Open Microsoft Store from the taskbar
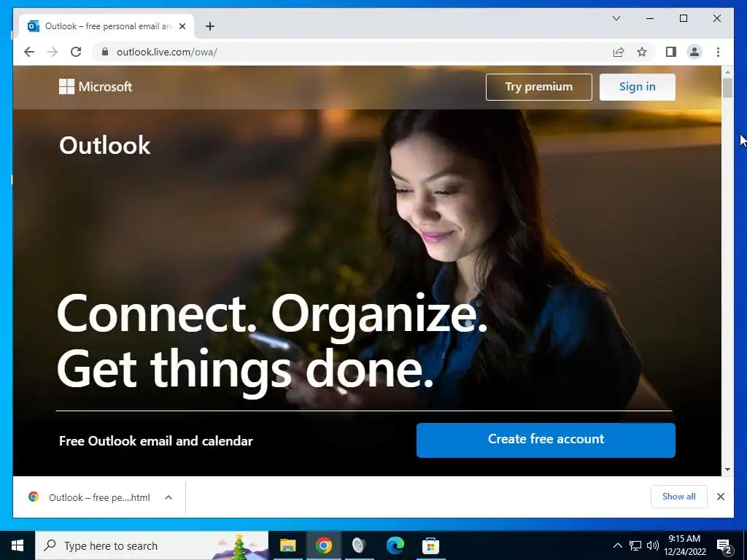The height and width of the screenshot is (560, 747). (x=430, y=545)
